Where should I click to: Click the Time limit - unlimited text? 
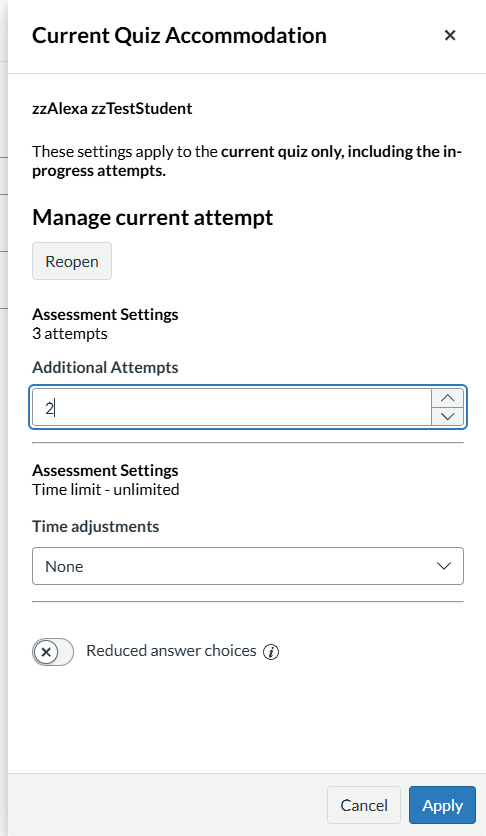click(106, 489)
